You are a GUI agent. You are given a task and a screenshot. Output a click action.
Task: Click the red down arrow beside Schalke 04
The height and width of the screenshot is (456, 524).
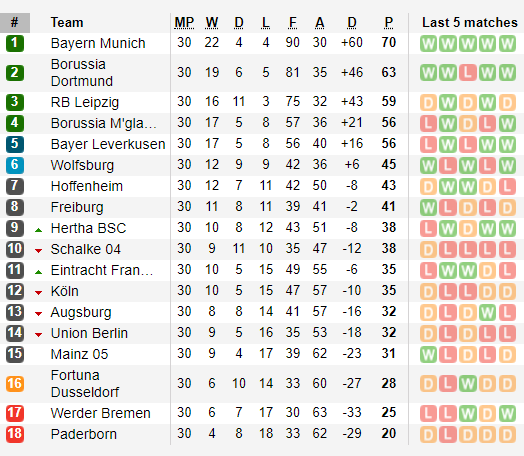pyautogui.click(x=38, y=251)
